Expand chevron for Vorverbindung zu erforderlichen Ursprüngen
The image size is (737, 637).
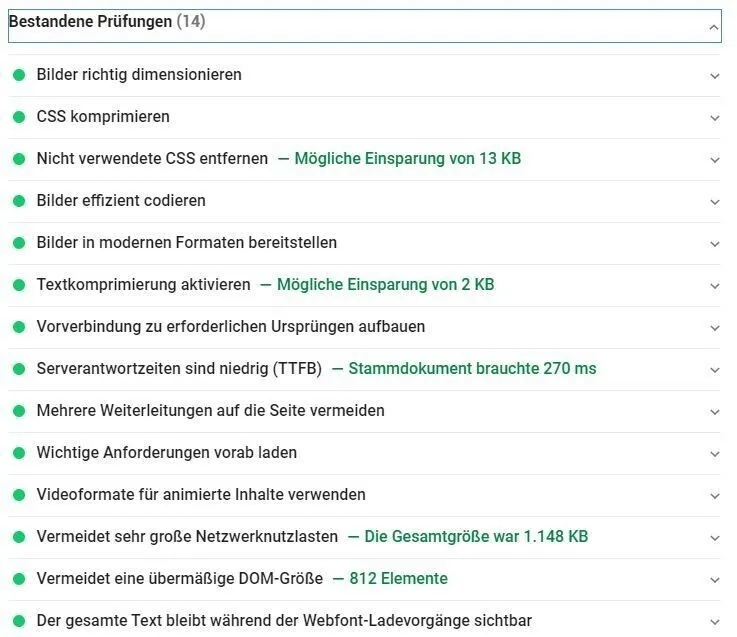point(714,328)
